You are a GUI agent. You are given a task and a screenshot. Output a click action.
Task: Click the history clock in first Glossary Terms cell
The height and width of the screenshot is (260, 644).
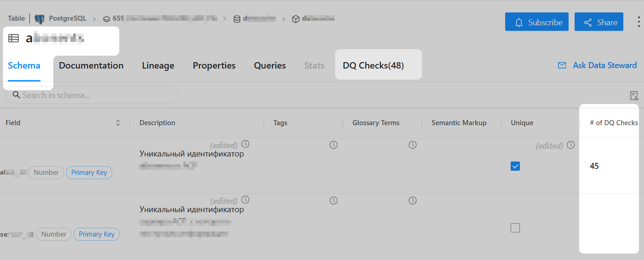[413, 145]
